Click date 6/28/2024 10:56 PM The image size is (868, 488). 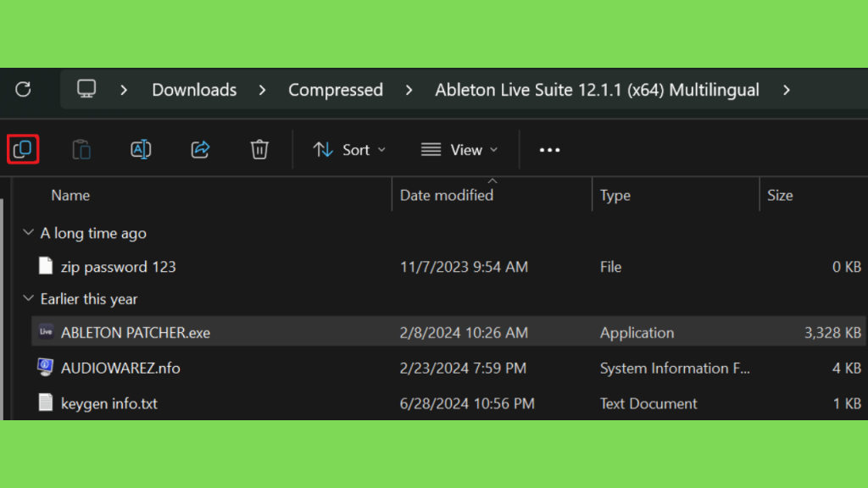click(x=467, y=403)
